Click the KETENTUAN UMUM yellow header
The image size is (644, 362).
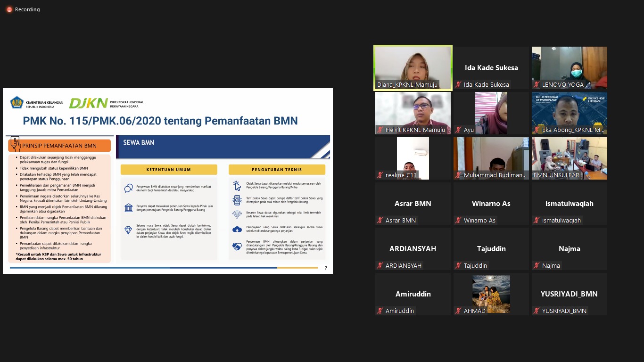169,170
